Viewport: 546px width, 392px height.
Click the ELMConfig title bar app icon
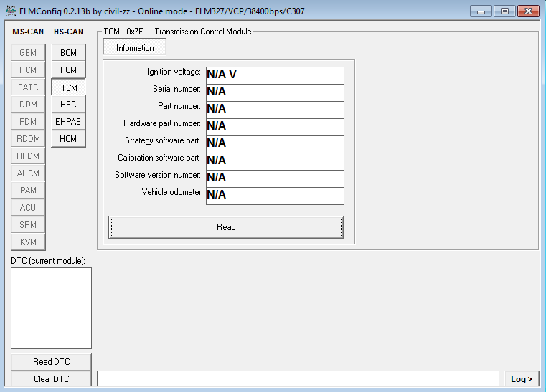click(x=11, y=11)
